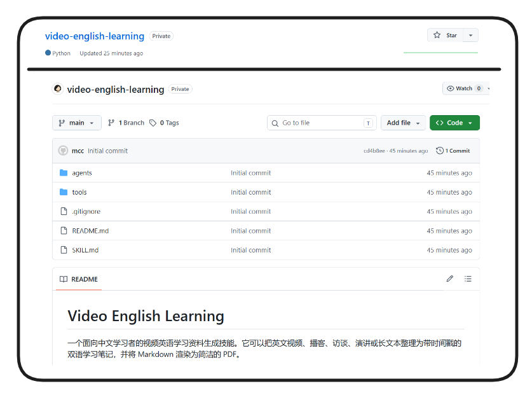Open the SKILL.md file
This screenshot has height=393, width=532.
(x=85, y=250)
